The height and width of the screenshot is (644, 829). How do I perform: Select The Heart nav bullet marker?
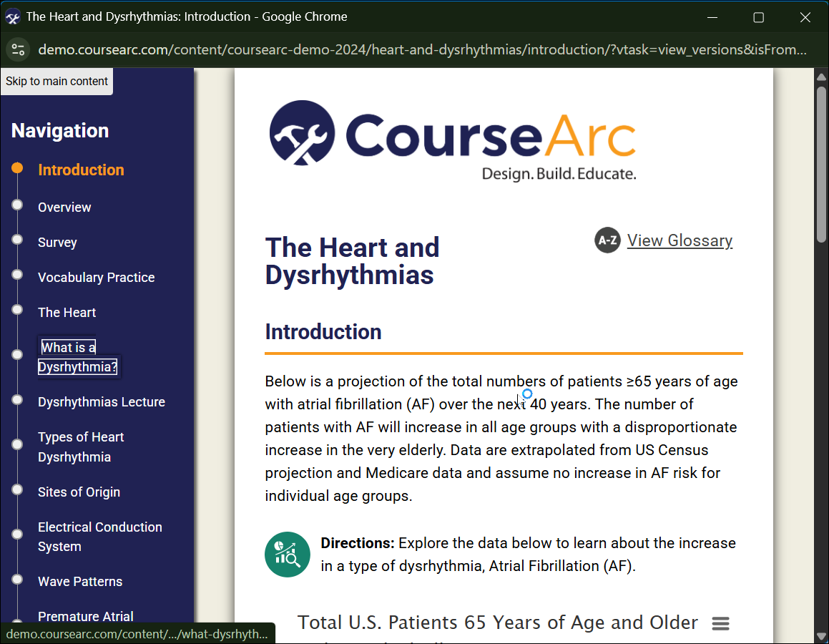17,309
